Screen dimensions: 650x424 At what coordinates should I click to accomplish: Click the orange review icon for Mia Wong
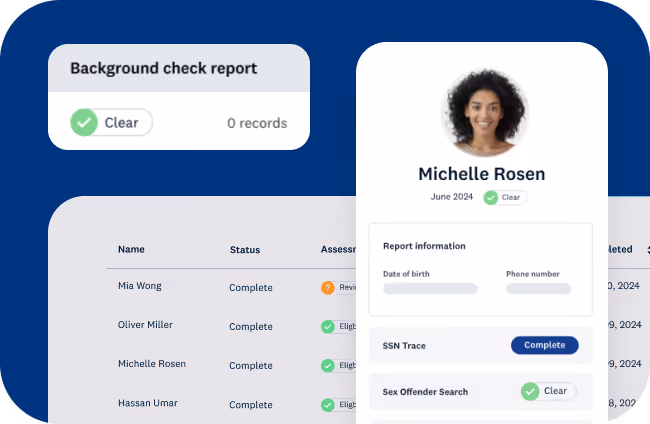coord(327,288)
